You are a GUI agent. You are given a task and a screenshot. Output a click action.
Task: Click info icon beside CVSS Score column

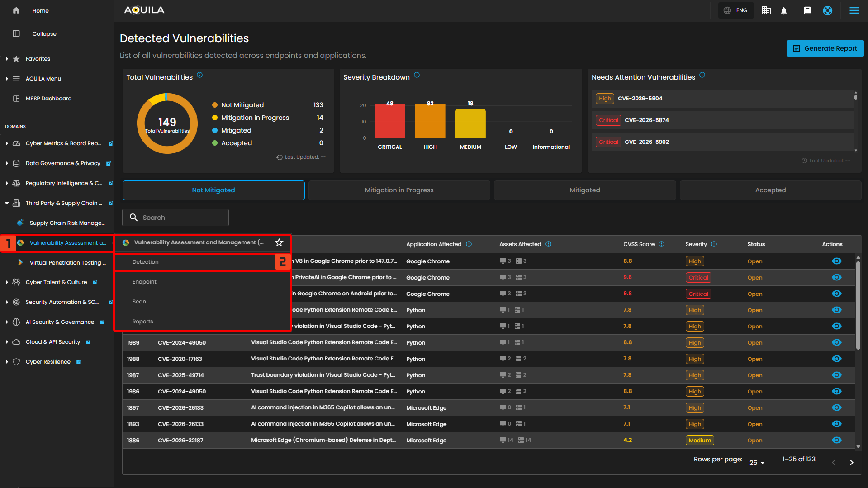(x=661, y=244)
